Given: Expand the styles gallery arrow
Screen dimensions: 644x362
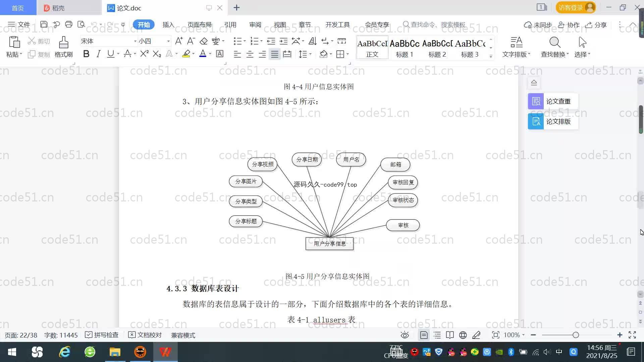Looking at the screenshot, I should pyautogui.click(x=491, y=56).
